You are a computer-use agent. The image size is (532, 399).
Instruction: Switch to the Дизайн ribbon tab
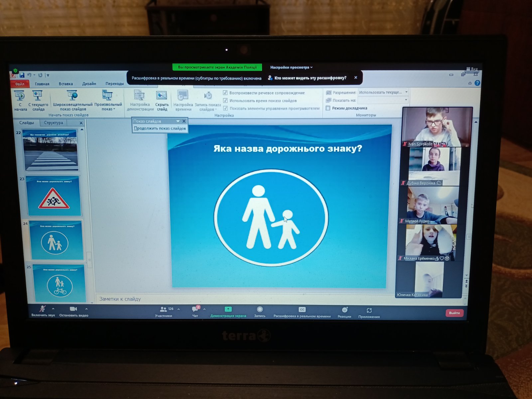(x=89, y=84)
